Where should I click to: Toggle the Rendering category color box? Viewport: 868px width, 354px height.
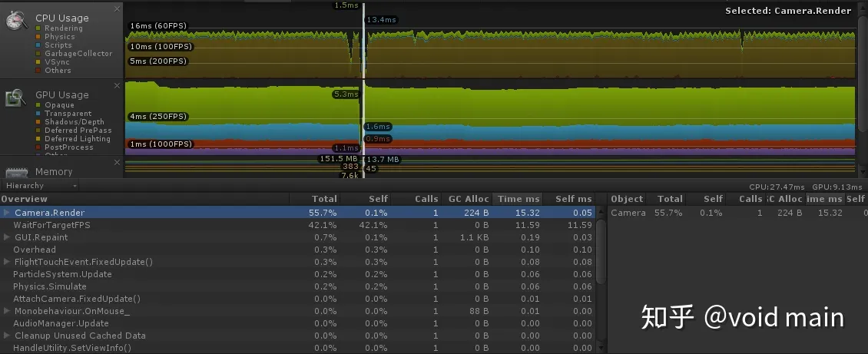pos(38,28)
